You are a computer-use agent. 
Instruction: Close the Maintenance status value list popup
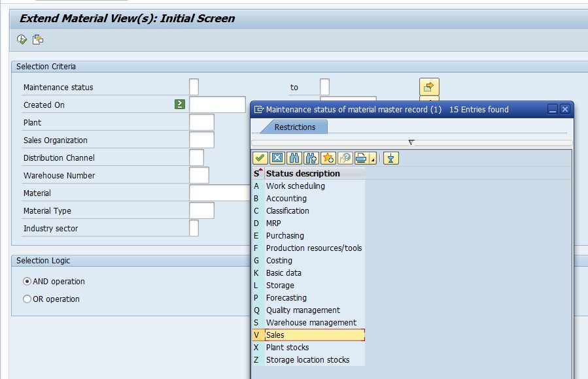pyautogui.click(x=564, y=109)
